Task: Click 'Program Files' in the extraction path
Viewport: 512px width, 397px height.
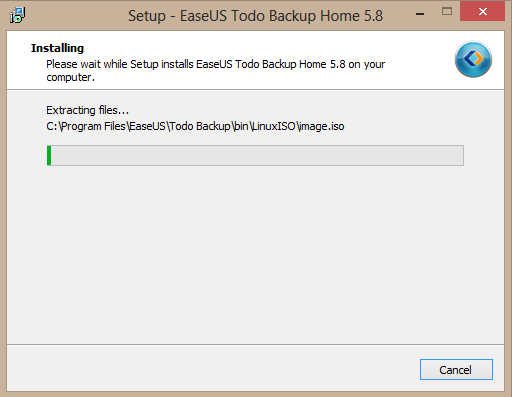Action: (94, 126)
